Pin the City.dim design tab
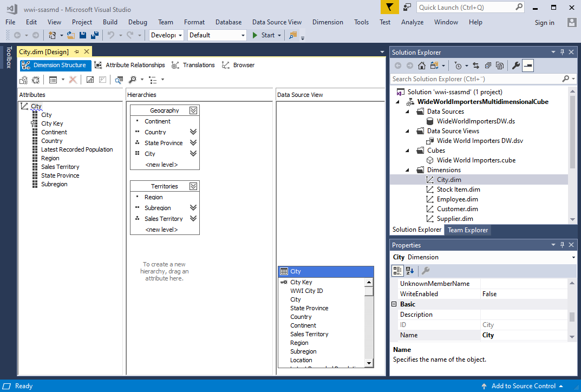581x392 pixels. [x=76, y=52]
